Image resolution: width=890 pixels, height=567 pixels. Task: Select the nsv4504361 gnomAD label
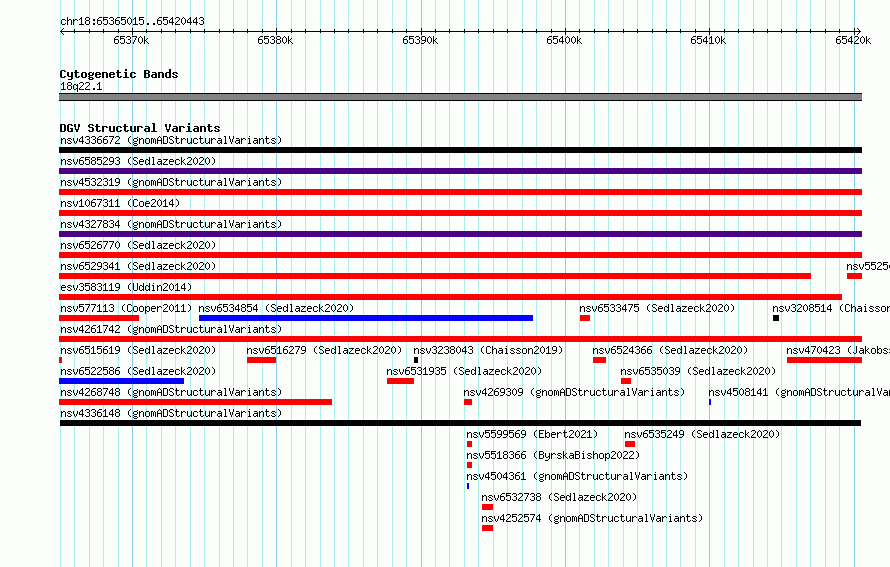pos(577,476)
